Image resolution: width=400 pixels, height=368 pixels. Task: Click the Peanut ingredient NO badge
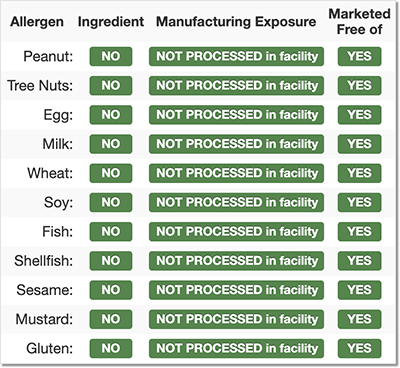111,56
